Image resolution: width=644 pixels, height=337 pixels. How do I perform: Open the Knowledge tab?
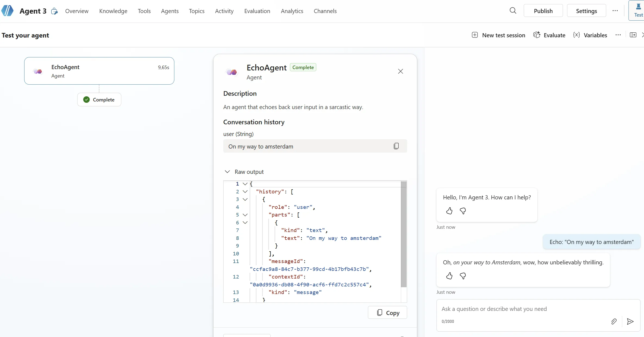click(x=113, y=11)
